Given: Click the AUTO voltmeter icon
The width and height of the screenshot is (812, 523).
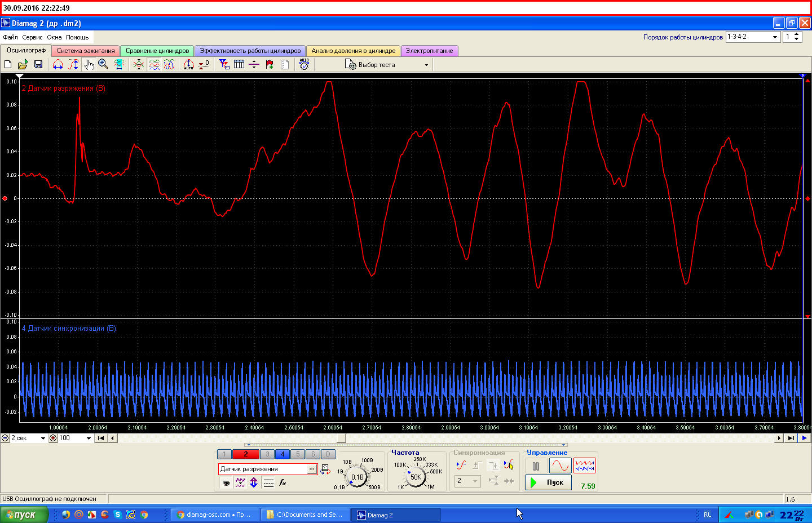Looking at the screenshot, I should [304, 64].
